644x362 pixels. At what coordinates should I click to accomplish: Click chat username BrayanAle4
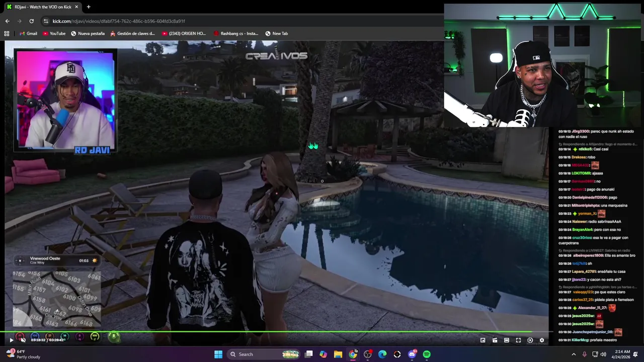[x=582, y=230]
